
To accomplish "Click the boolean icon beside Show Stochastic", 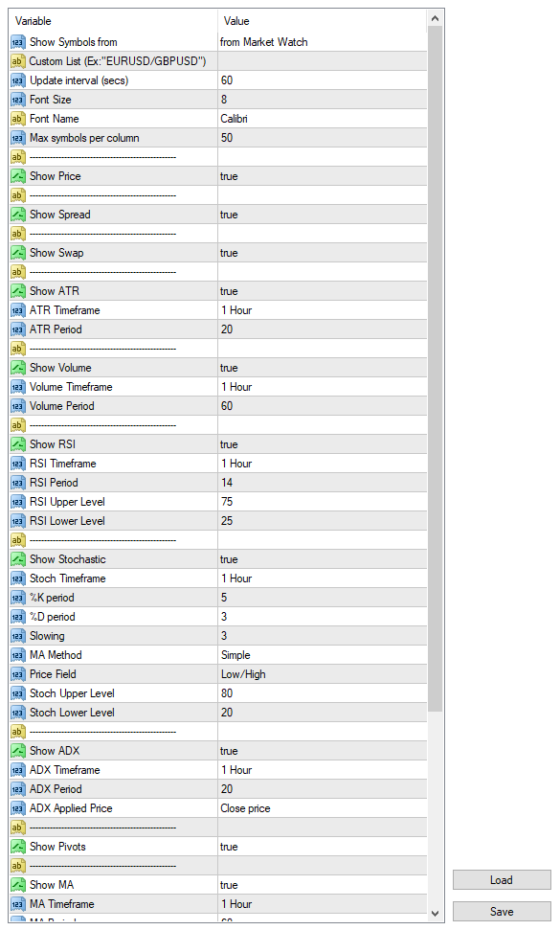I will 18,559.
